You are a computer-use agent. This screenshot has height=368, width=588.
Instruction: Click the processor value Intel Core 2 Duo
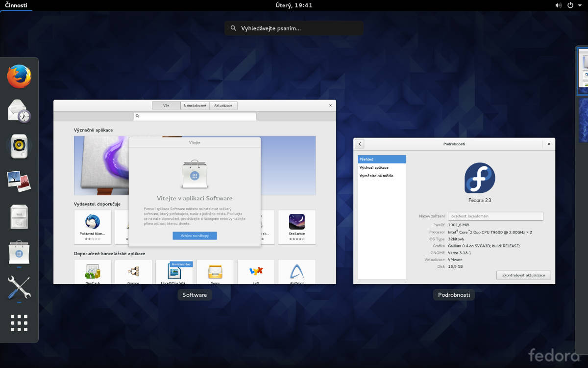[x=490, y=232]
